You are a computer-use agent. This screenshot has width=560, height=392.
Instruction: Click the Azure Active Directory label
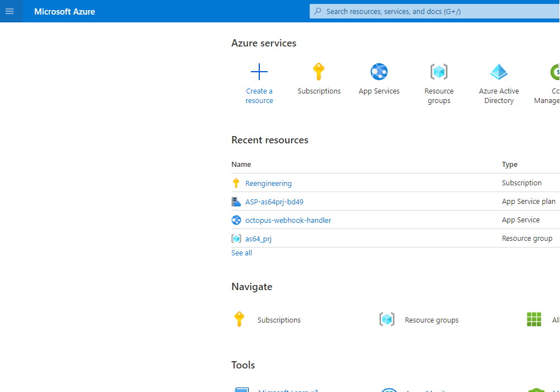pos(499,96)
